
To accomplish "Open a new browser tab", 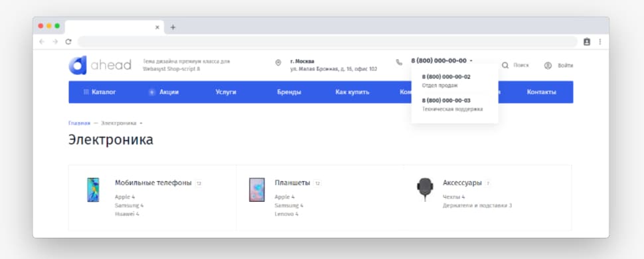I will (x=173, y=27).
